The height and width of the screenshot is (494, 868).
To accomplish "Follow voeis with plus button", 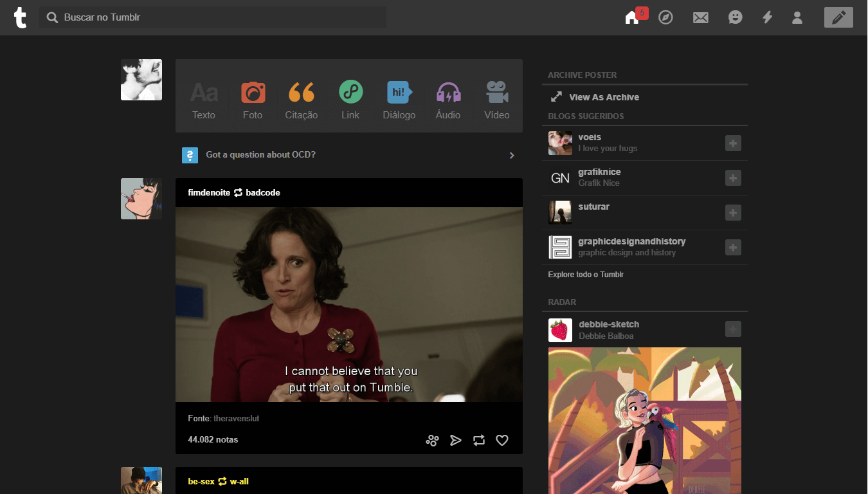I will tap(733, 143).
